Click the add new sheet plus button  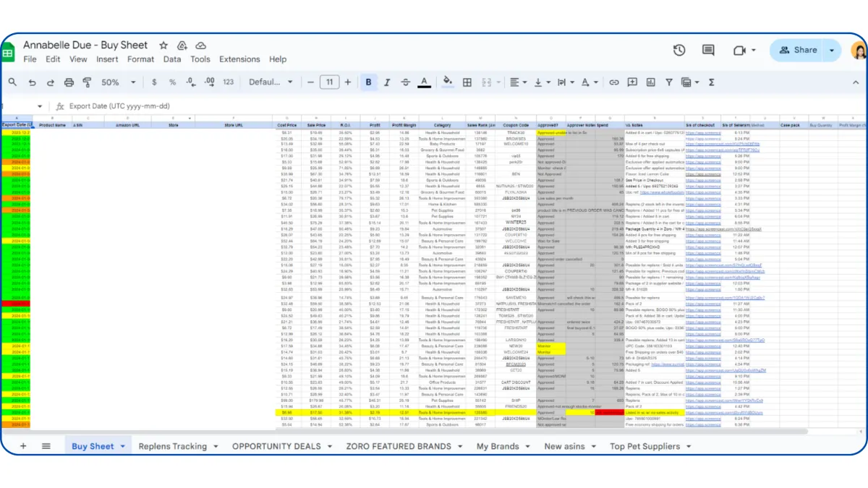(x=23, y=446)
